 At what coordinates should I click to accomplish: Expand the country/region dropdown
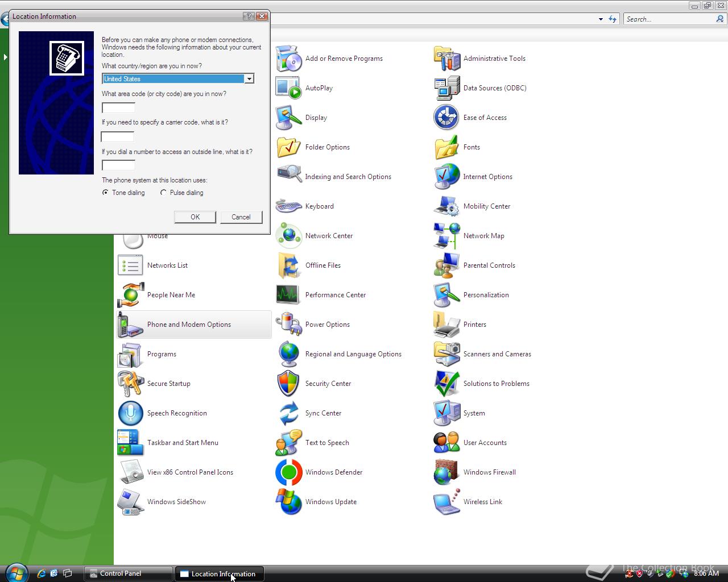coord(249,79)
